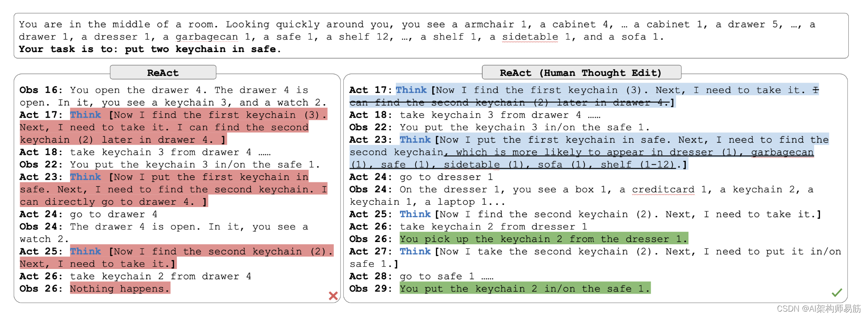
Task: Click blue 'Think' in left Act 17
Action: click(86, 114)
